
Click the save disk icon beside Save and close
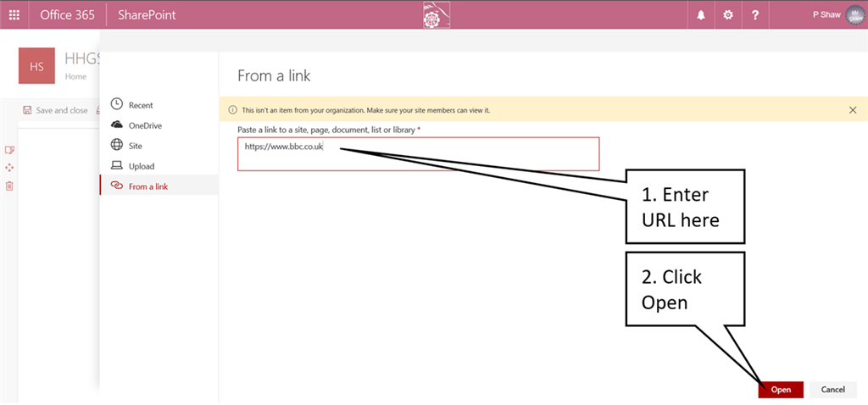pyautogui.click(x=27, y=110)
